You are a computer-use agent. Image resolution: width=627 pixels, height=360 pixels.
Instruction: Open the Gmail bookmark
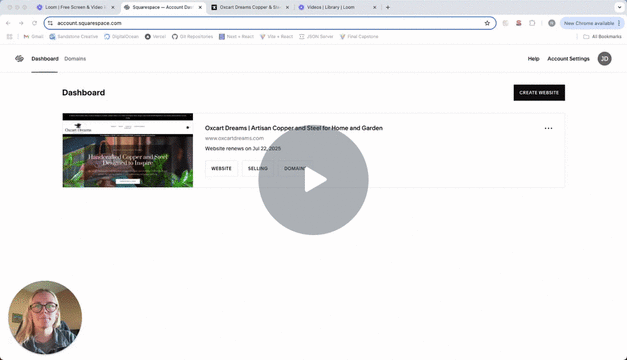pyautogui.click(x=33, y=36)
